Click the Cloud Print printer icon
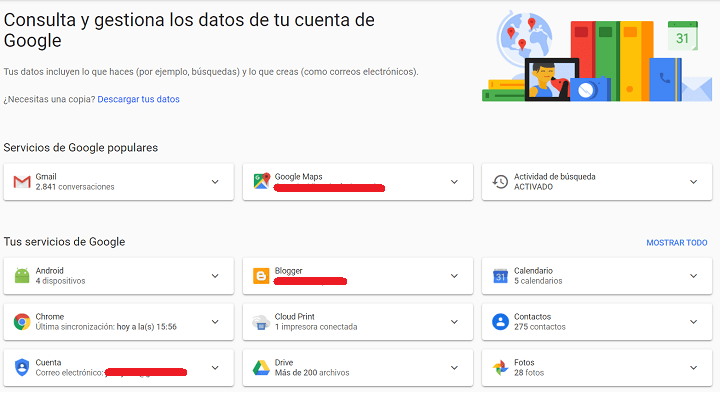The height and width of the screenshot is (394, 720). tap(261, 322)
